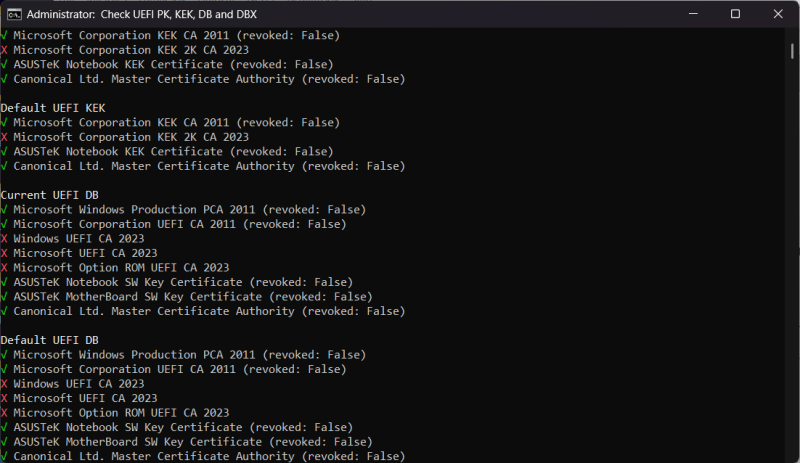Viewport: 800px width, 463px height.
Task: Click red X beside Option ROM UEFI CA under Default DB
Action: click(x=4, y=413)
